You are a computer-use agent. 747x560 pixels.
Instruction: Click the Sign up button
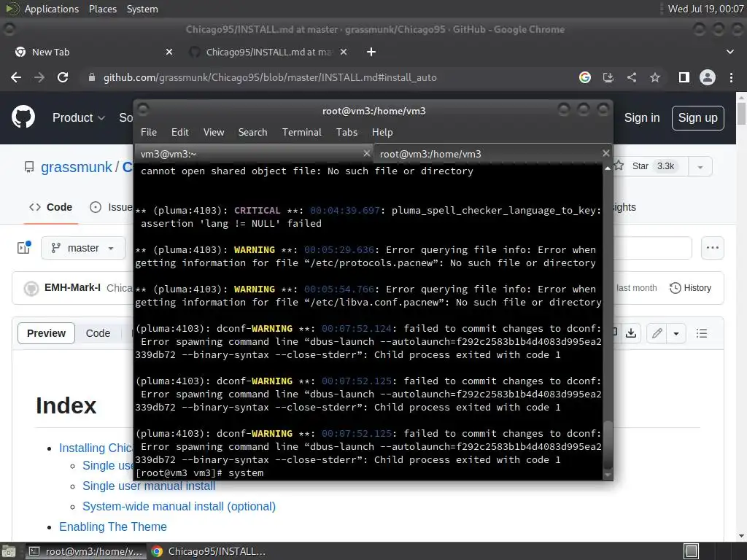[697, 117]
